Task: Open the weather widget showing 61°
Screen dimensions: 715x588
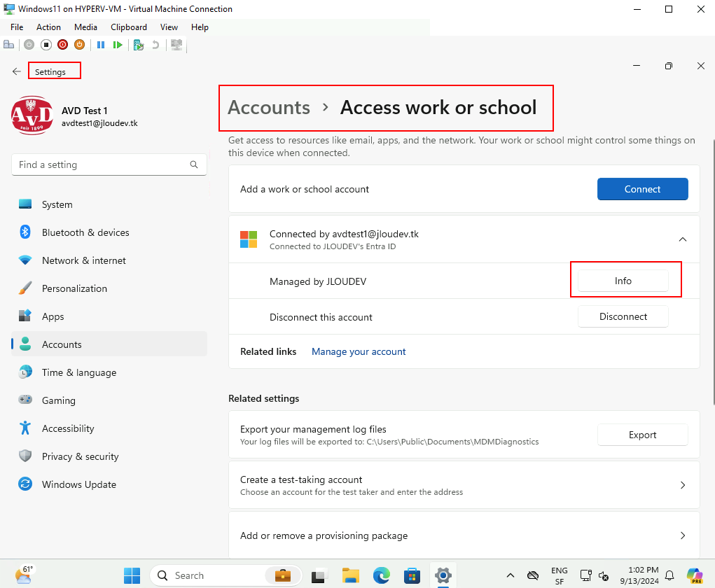Action: point(25,575)
